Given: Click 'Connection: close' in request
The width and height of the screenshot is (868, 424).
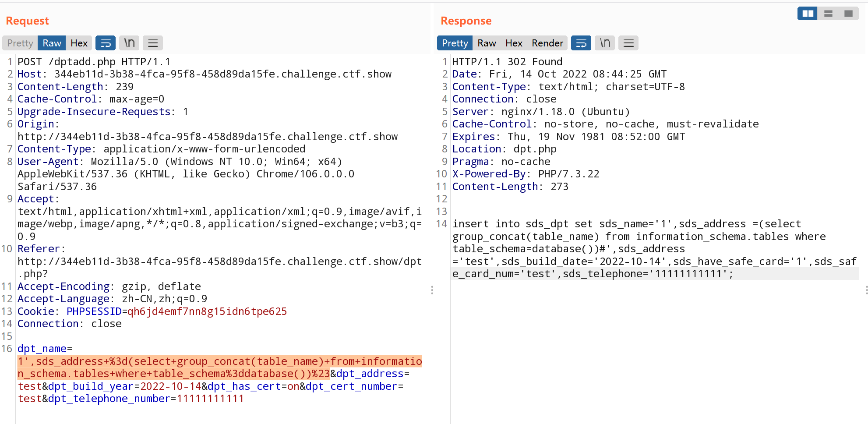Looking at the screenshot, I should click(69, 324).
